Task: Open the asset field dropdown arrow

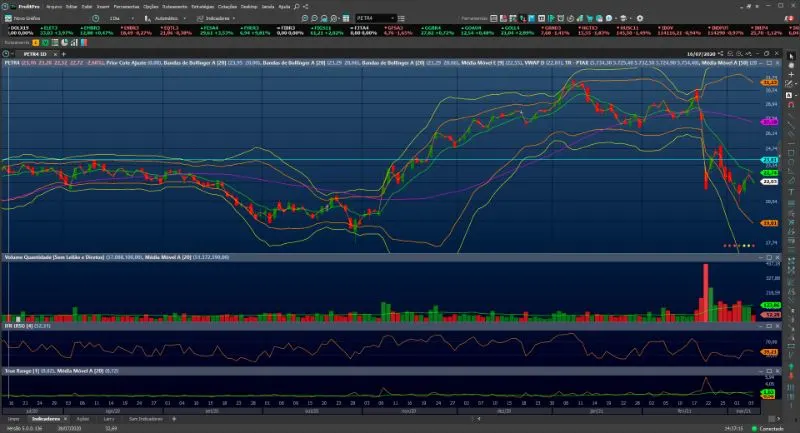Action: [x=392, y=18]
